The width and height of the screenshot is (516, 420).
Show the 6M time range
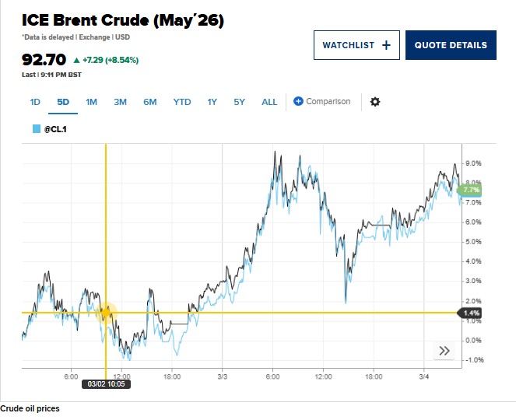[x=149, y=102]
